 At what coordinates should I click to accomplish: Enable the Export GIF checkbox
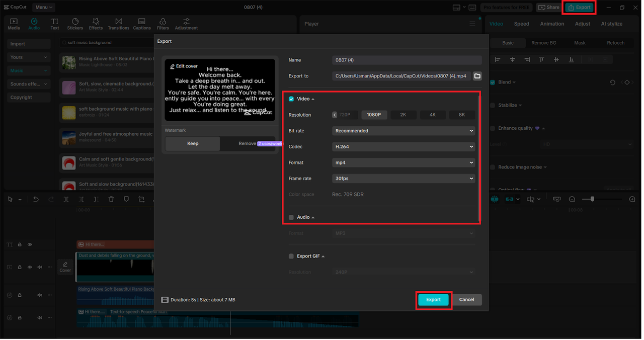(291, 256)
